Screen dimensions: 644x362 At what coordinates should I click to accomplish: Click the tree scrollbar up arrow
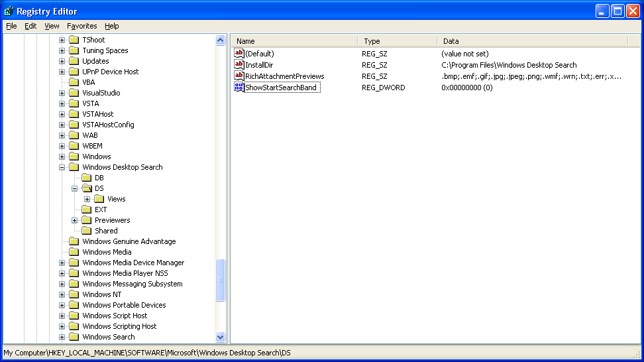point(221,40)
